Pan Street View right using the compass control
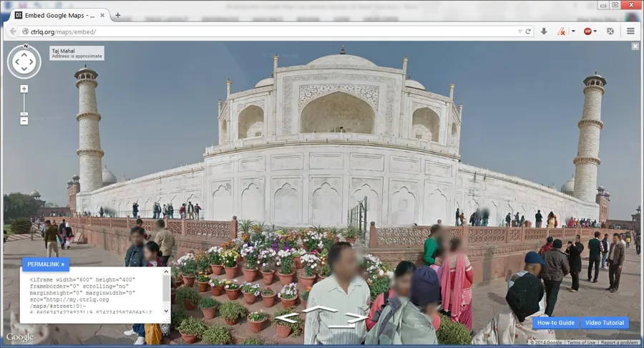 (31, 62)
